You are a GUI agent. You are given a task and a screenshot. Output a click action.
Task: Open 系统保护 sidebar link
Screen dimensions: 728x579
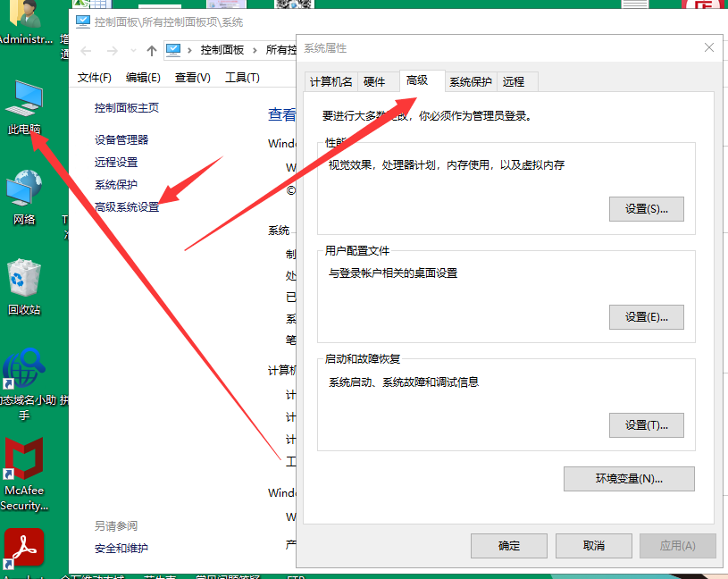(116, 184)
